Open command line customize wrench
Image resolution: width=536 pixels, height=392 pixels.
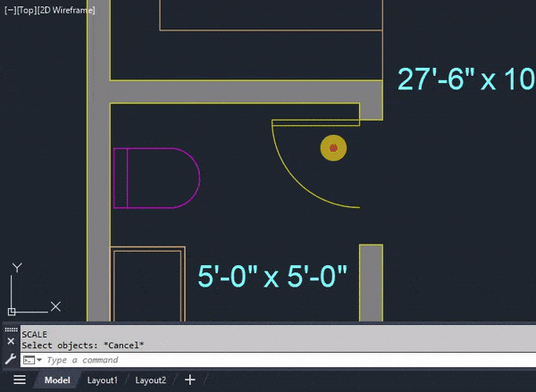pos(11,359)
